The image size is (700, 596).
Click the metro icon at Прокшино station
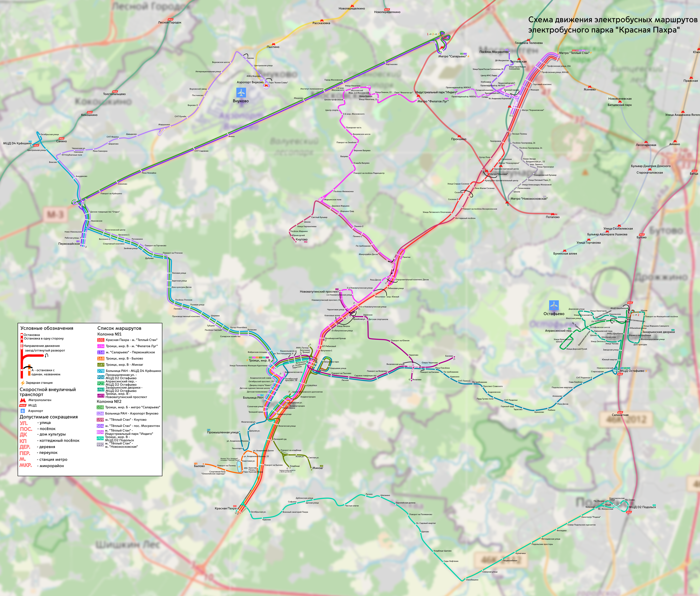pyautogui.click(x=459, y=136)
